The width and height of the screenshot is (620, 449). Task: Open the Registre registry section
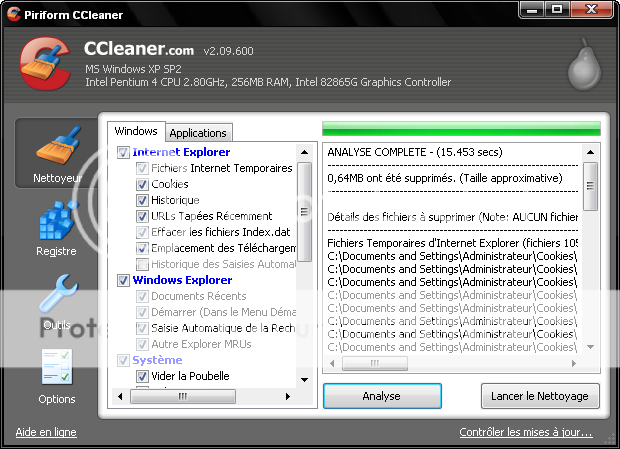tap(56, 228)
